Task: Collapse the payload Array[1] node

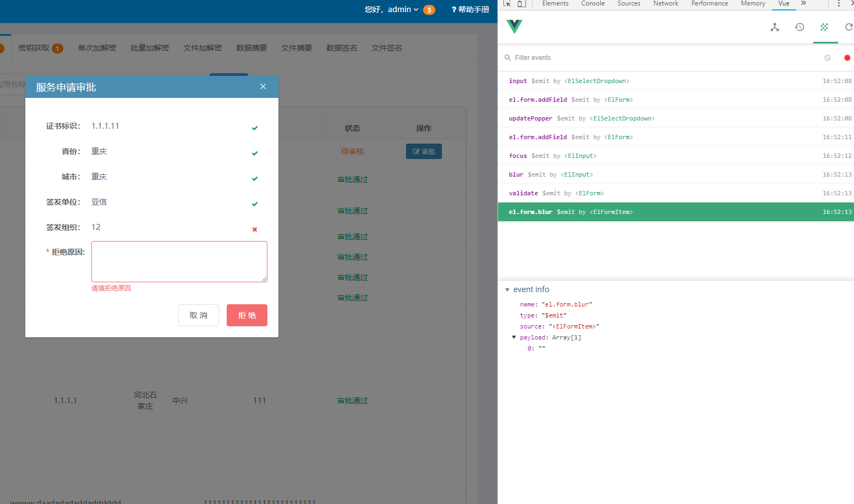Action: click(x=514, y=337)
